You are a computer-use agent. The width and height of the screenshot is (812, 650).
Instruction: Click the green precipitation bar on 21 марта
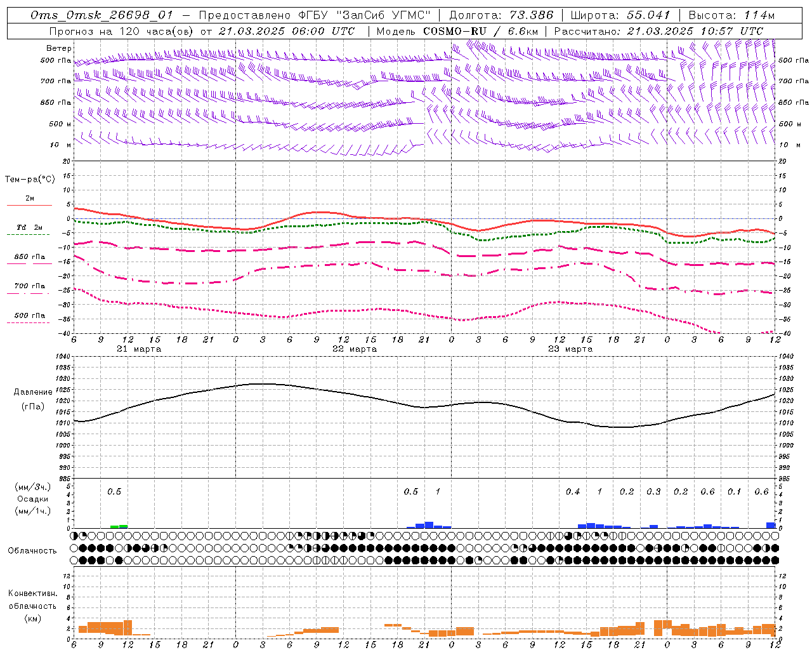click(119, 526)
